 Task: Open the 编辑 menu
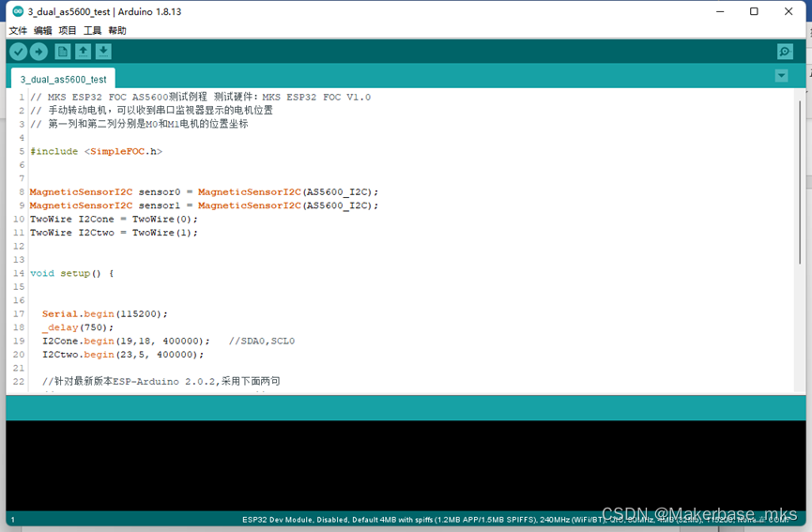(x=43, y=31)
